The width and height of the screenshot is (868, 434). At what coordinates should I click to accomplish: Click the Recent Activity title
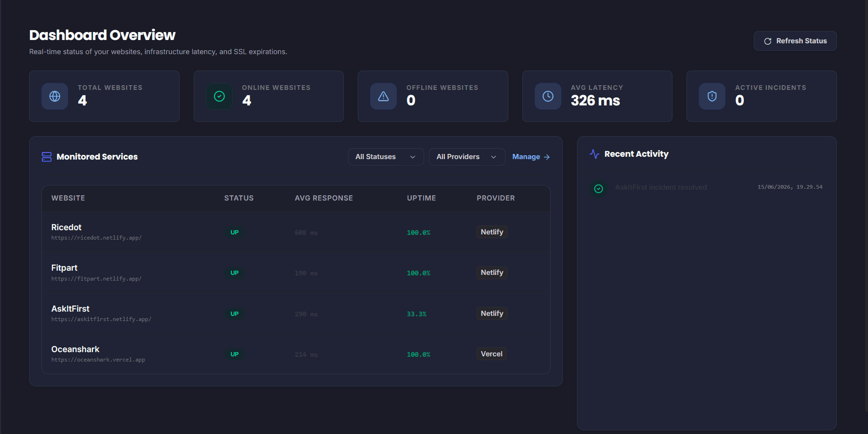636,154
